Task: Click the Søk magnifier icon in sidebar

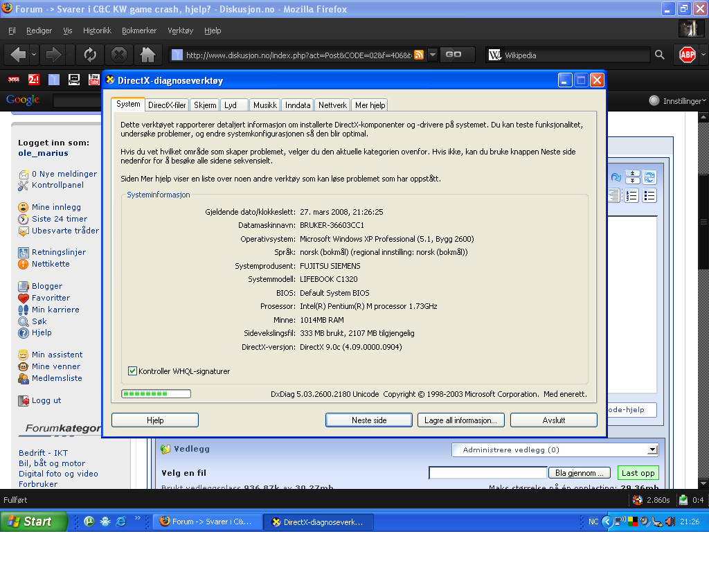Action: 23,321
